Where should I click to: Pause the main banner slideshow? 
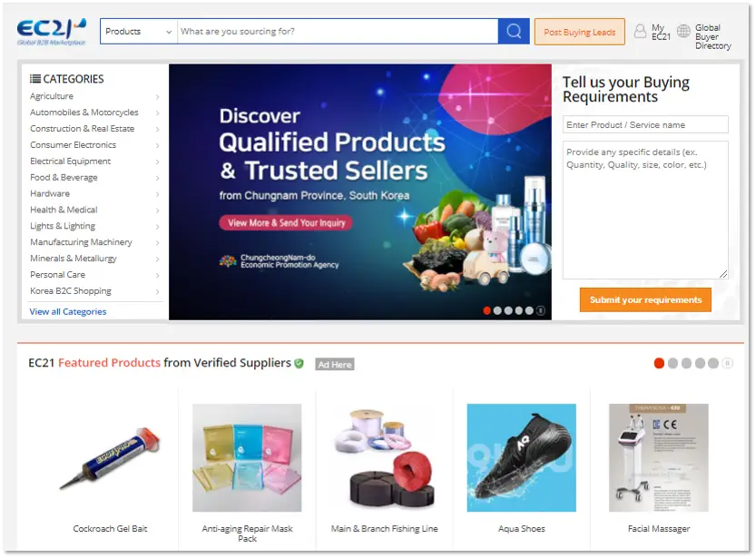point(541,311)
